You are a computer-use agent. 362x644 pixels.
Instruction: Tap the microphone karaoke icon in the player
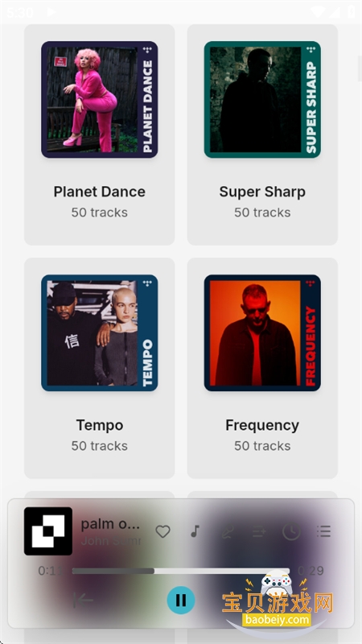(227, 532)
